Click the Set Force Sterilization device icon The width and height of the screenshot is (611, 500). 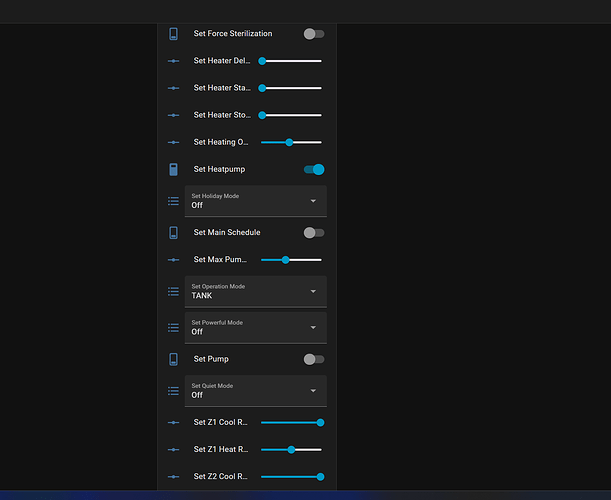[174, 34]
